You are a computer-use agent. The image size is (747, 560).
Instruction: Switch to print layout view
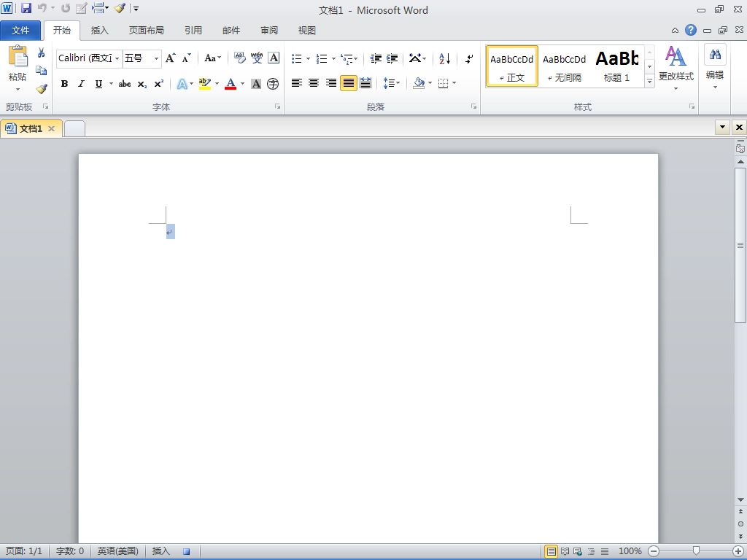coord(551,551)
